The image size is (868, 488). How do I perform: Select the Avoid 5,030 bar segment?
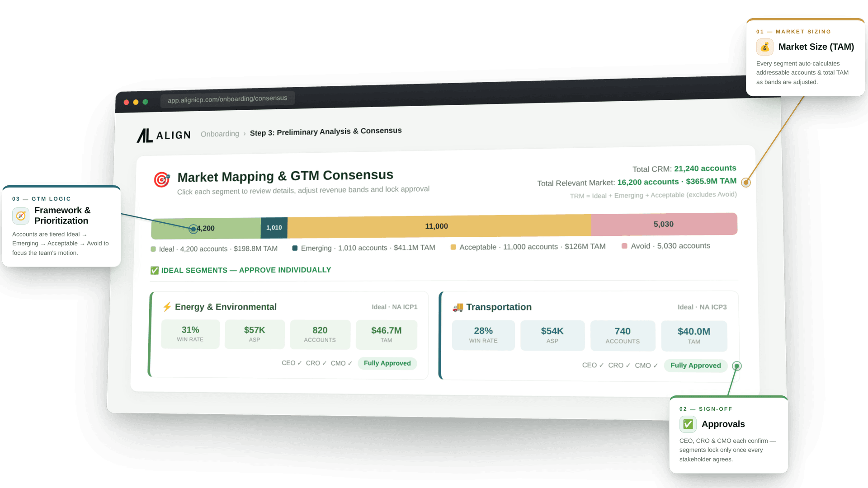(664, 224)
